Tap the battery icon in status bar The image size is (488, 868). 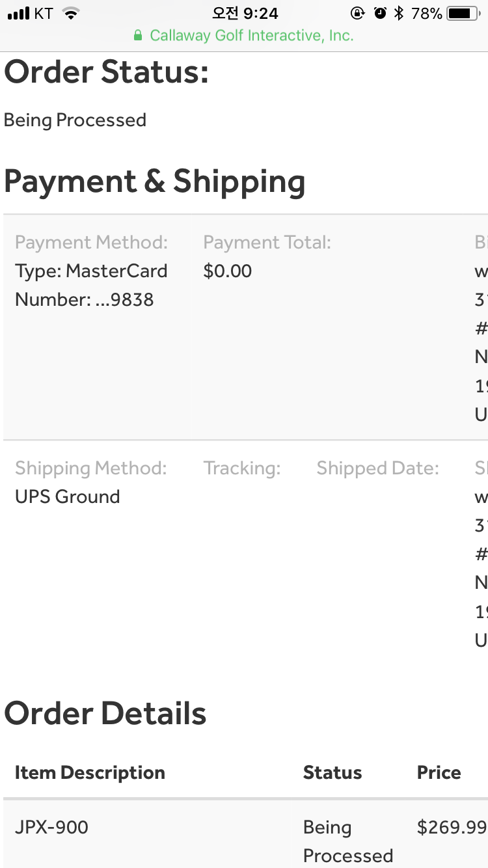[463, 14]
